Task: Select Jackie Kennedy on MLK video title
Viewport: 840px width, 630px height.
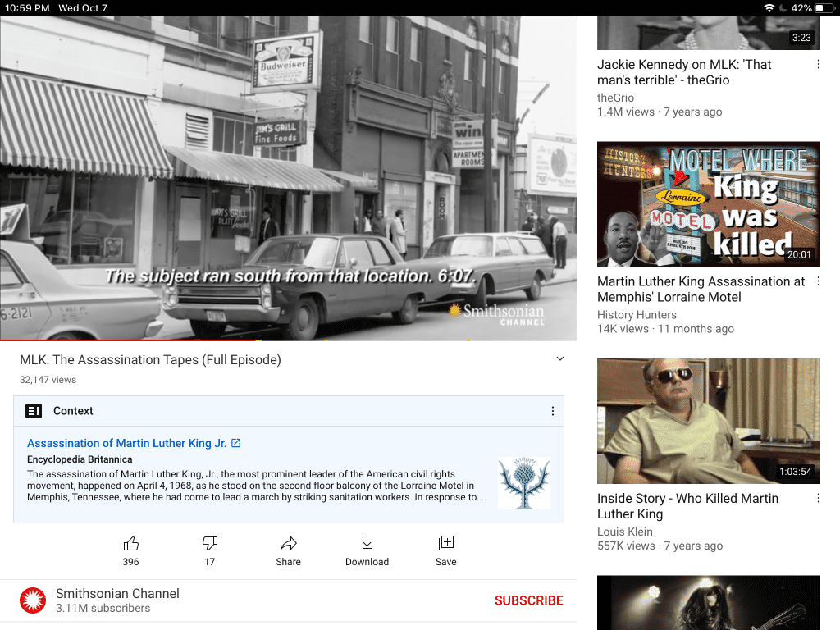Action: [684, 72]
